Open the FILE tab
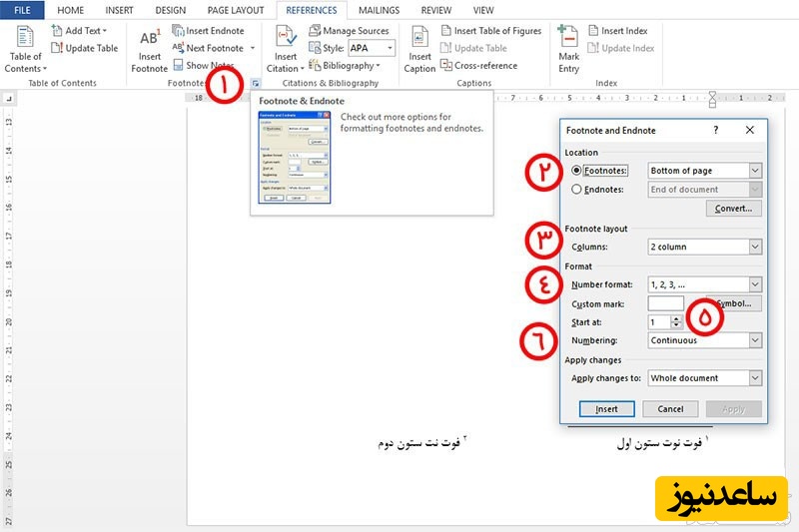The height and width of the screenshot is (532, 799). [x=22, y=10]
